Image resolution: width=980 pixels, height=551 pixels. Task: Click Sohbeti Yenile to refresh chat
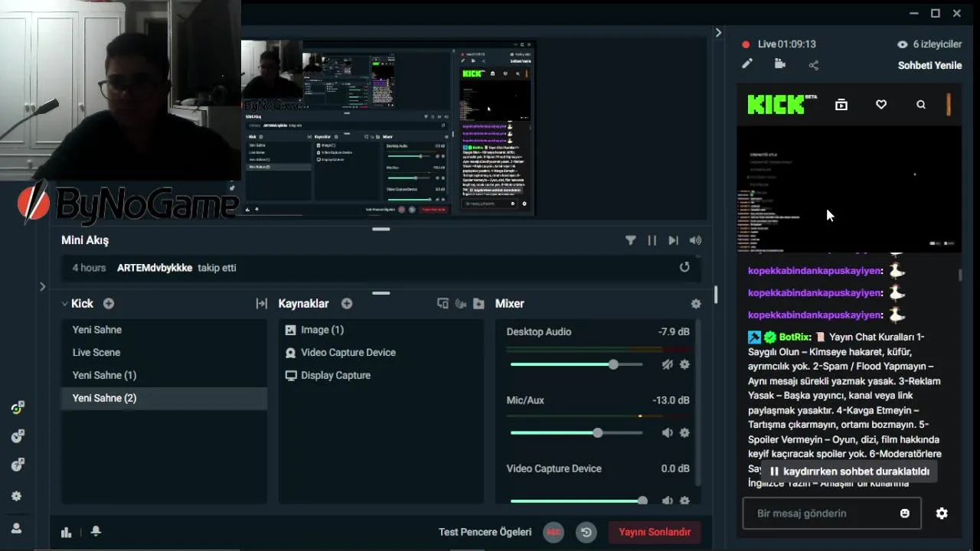929,65
